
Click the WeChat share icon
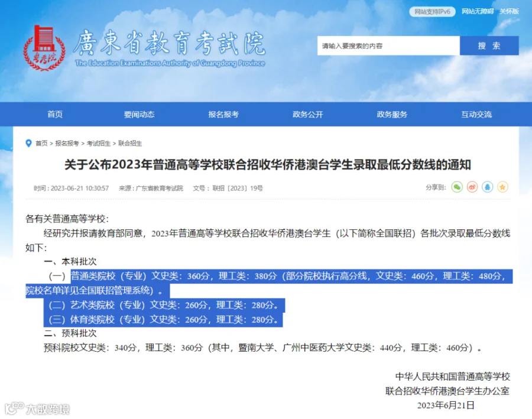pos(457,187)
